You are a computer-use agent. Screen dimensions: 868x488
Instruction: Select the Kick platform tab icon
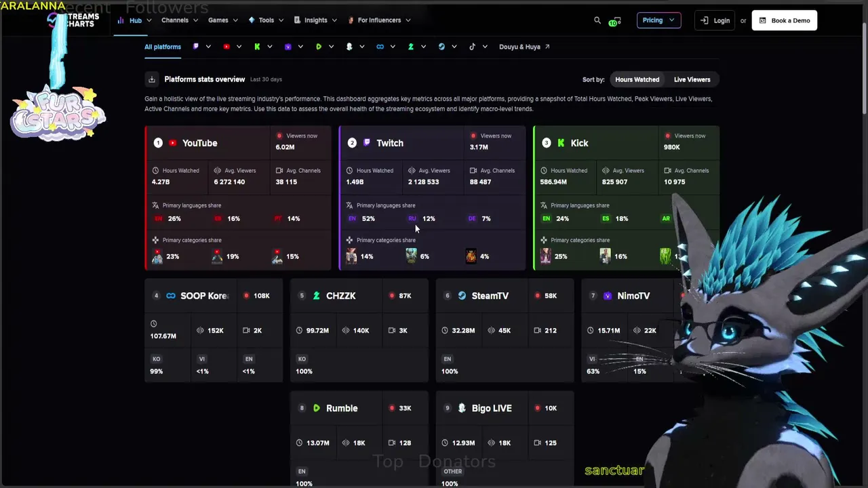[x=257, y=47]
